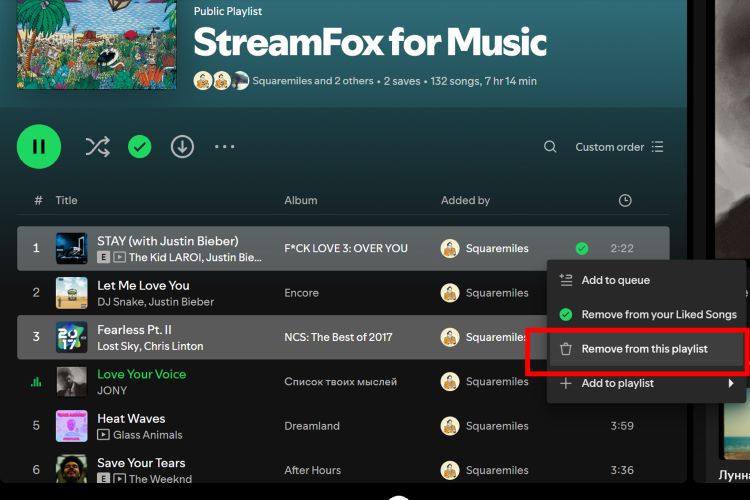Click the queue icon beside Add to queue
This screenshot has height=500, width=750.
click(566, 280)
